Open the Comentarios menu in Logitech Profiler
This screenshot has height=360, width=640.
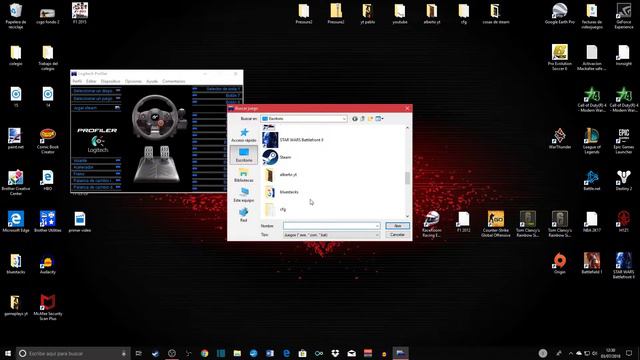tap(174, 81)
